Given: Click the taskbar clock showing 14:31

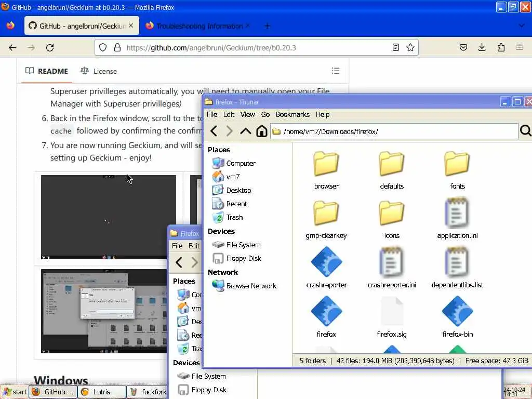Looking at the screenshot, I should [x=515, y=392].
